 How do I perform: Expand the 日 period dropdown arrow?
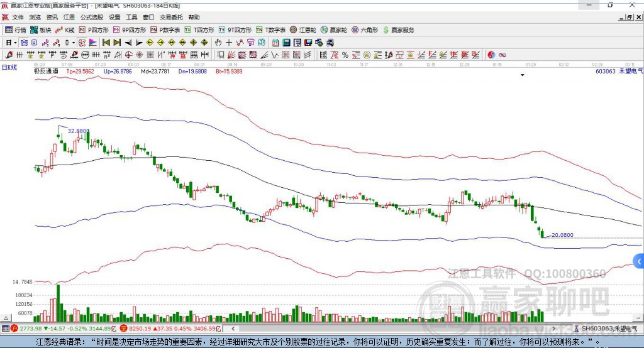pos(15,43)
